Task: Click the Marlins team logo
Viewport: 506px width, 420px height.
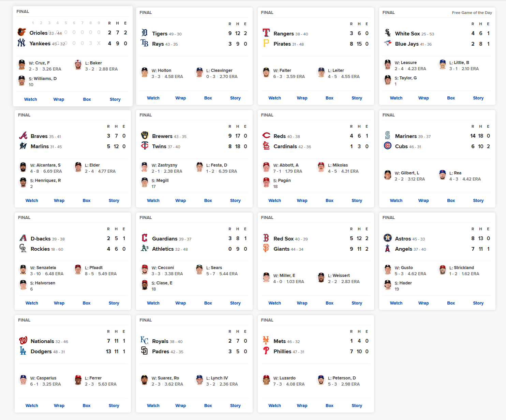Action: click(23, 145)
